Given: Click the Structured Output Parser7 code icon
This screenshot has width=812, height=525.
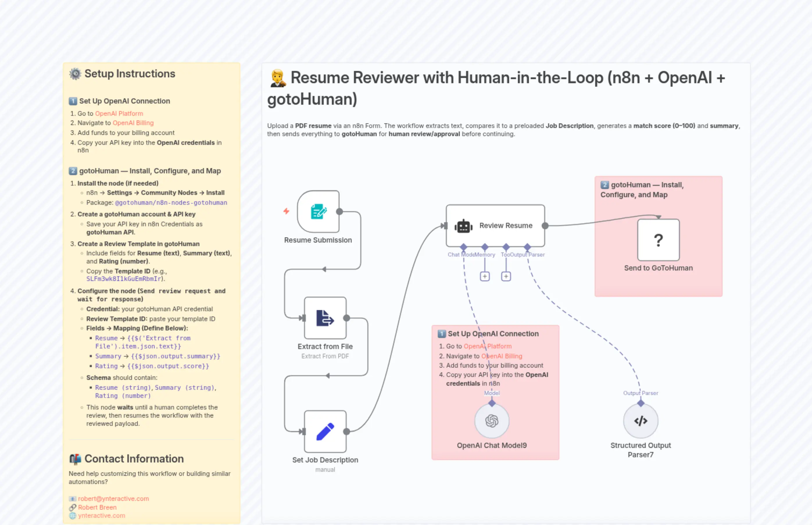Looking at the screenshot, I should pos(640,421).
